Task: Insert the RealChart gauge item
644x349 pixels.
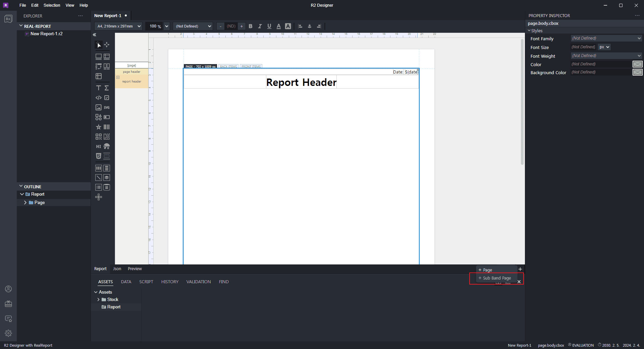Action: click(x=107, y=146)
